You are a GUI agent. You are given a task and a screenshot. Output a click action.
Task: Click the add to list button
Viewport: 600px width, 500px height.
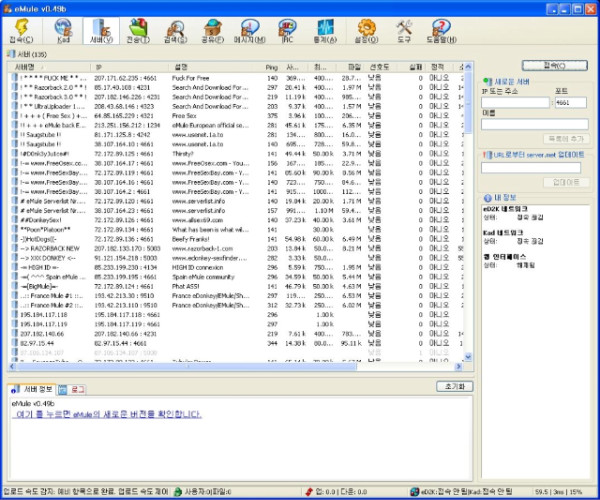click(x=566, y=139)
